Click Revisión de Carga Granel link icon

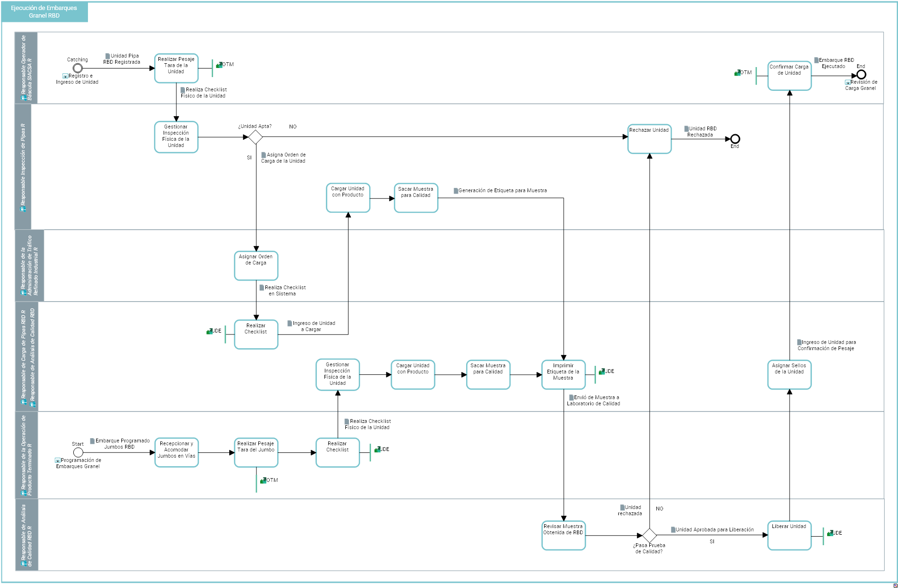point(848,82)
